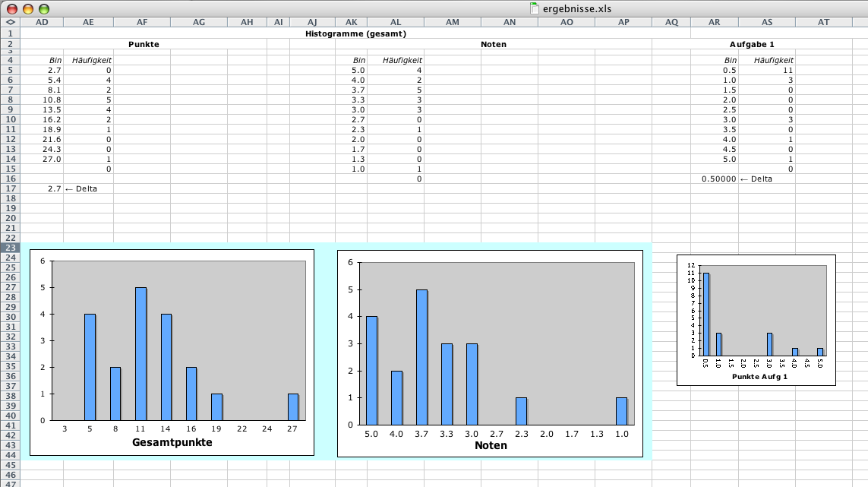Click the Gesamtpunkte chart axis title

point(172,442)
